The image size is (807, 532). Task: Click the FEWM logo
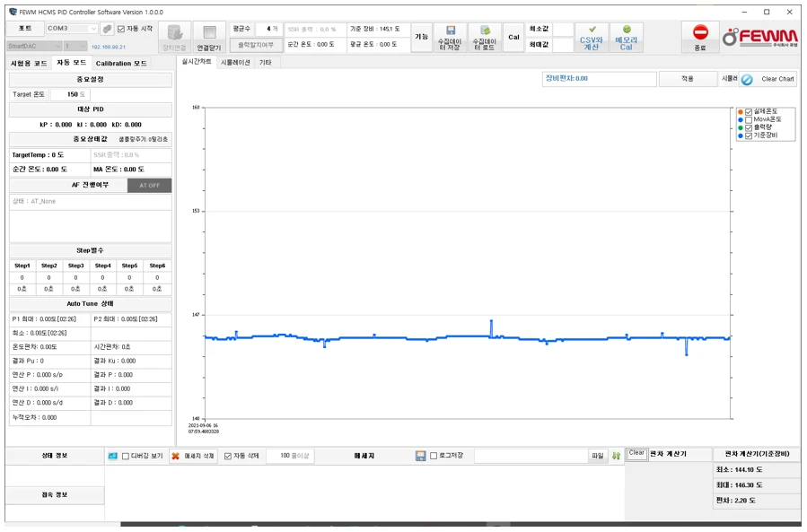click(x=760, y=37)
